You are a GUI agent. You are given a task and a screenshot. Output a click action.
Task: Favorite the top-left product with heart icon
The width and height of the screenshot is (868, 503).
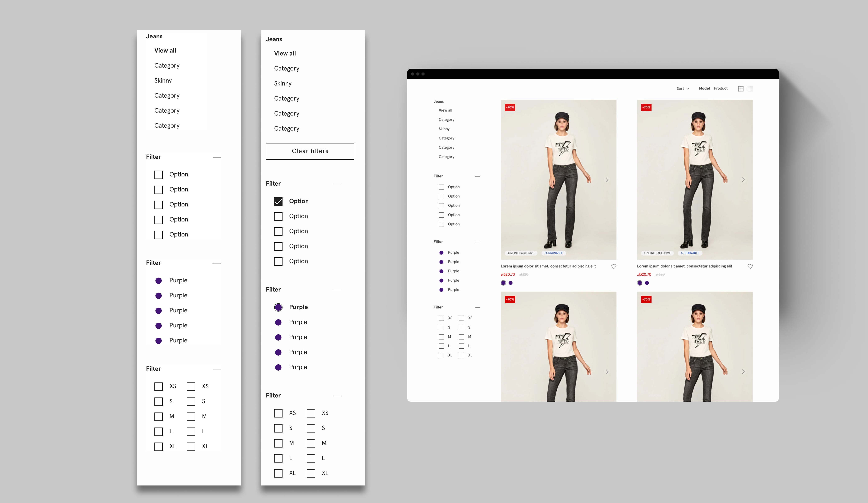[x=613, y=266]
